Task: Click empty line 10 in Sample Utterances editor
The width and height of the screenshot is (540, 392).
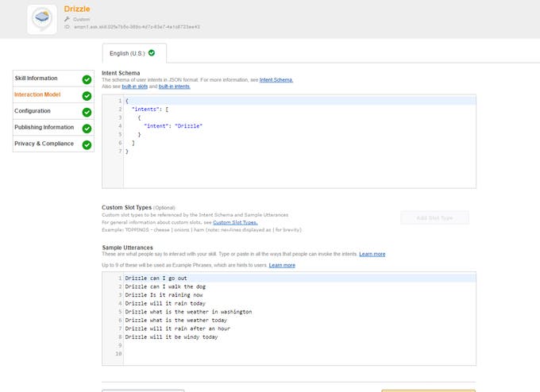Action: click(299, 353)
